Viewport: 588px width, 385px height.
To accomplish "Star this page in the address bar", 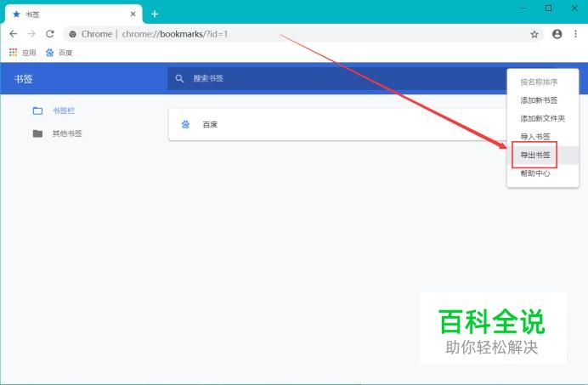I will [x=534, y=35].
